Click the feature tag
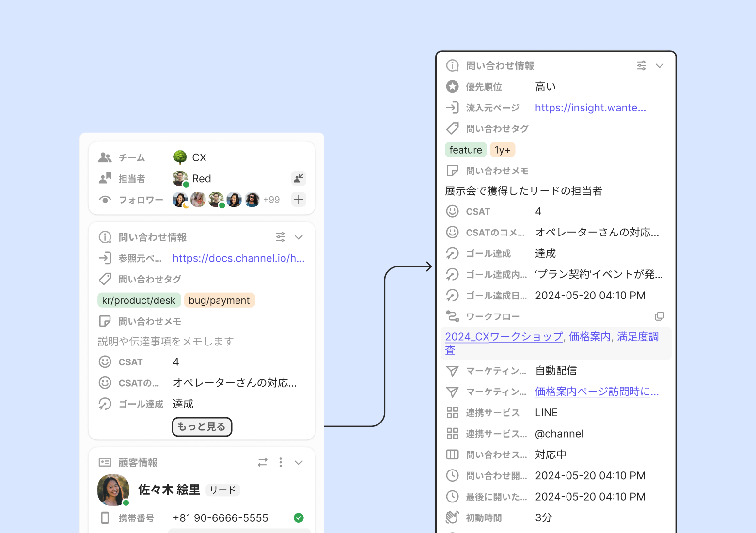The width and height of the screenshot is (756, 533). [466, 150]
